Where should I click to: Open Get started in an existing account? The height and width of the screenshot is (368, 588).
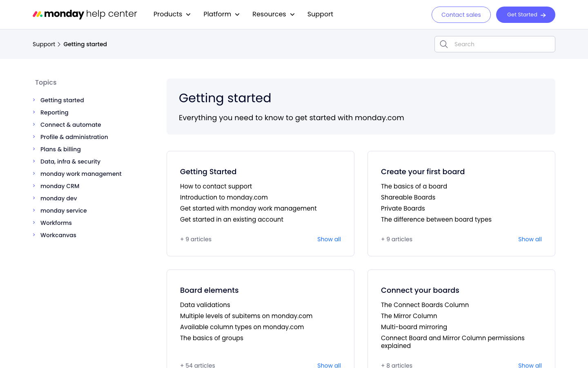pyautogui.click(x=232, y=220)
